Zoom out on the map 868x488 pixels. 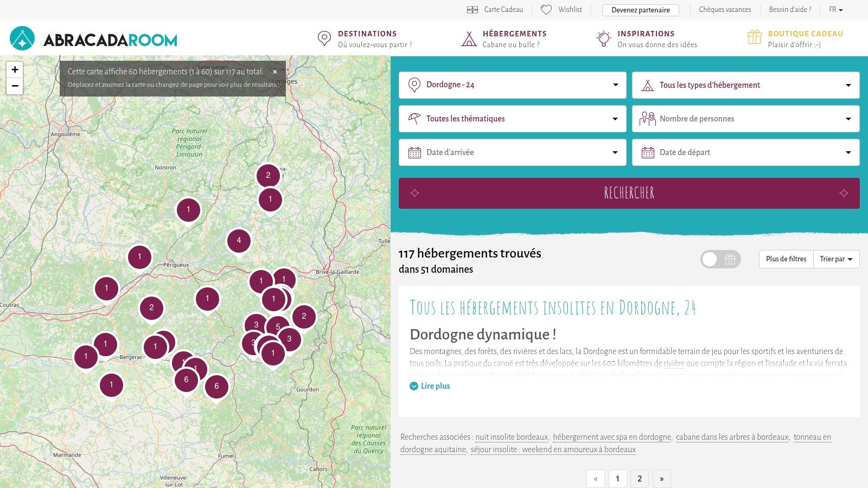(15, 86)
